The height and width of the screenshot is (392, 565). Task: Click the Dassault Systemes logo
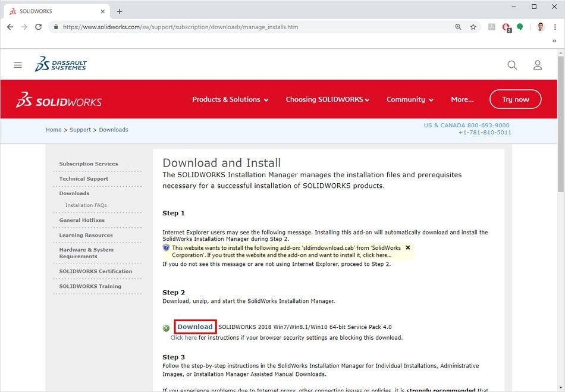click(x=61, y=64)
